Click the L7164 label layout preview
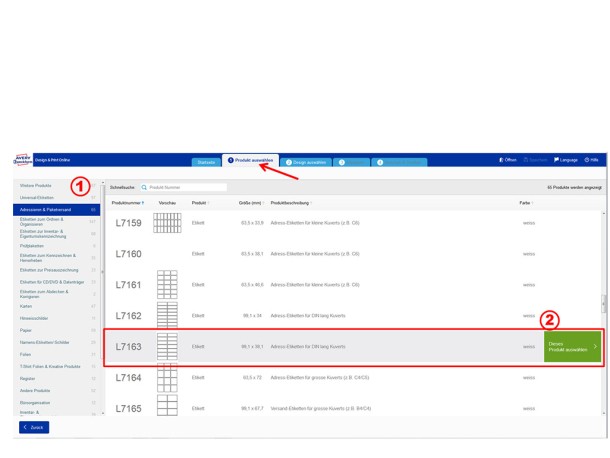 click(167, 377)
